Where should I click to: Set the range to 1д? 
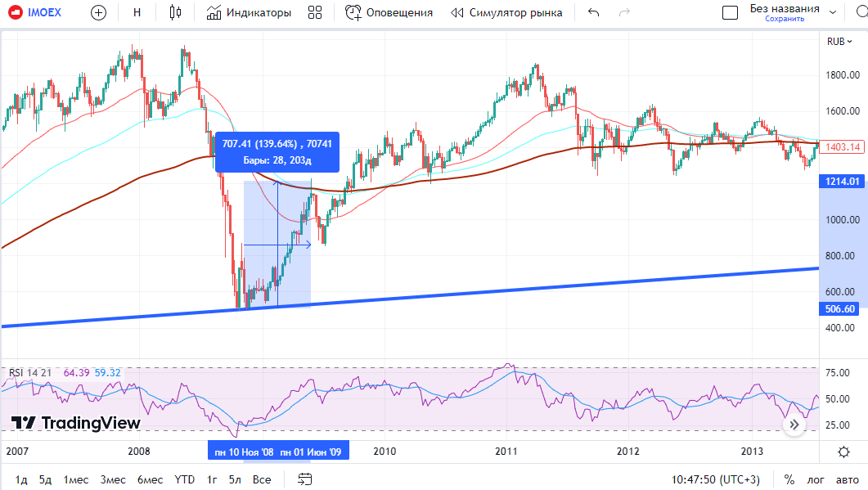tap(21, 479)
